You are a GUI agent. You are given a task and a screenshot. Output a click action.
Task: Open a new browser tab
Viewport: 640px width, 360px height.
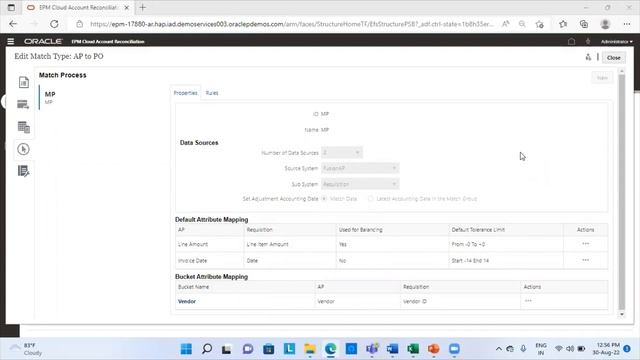(142, 7)
